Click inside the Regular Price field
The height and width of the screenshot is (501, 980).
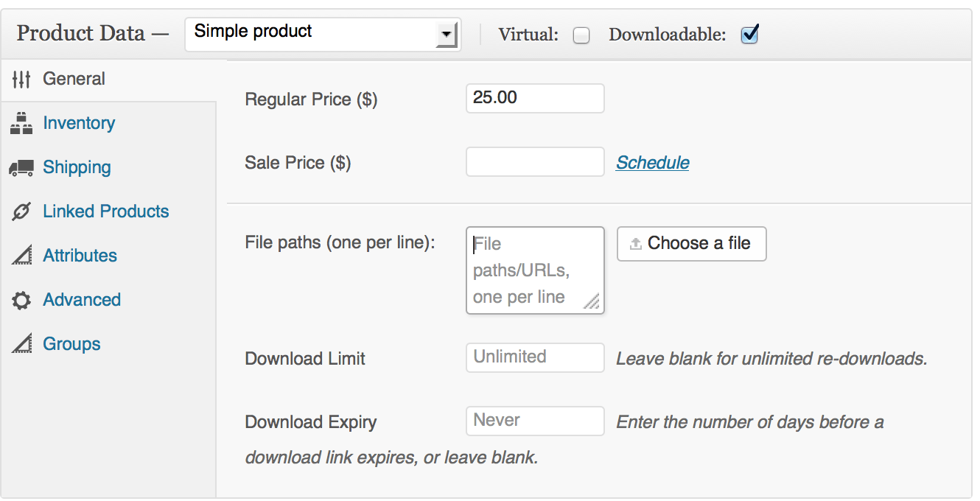pos(534,98)
